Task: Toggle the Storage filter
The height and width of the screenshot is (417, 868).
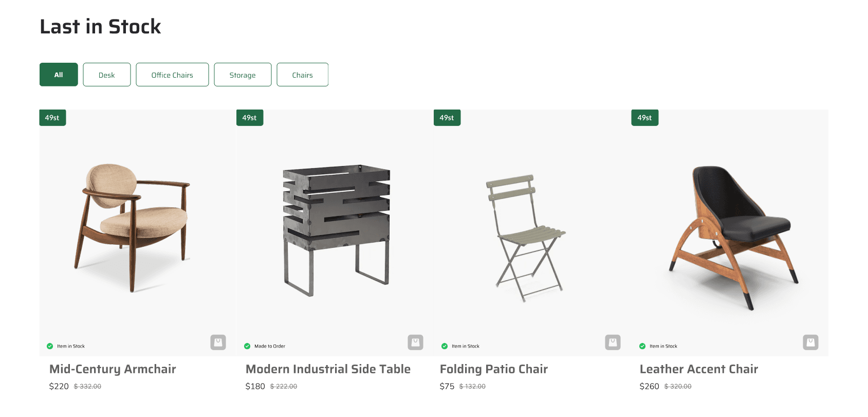Action: point(243,75)
